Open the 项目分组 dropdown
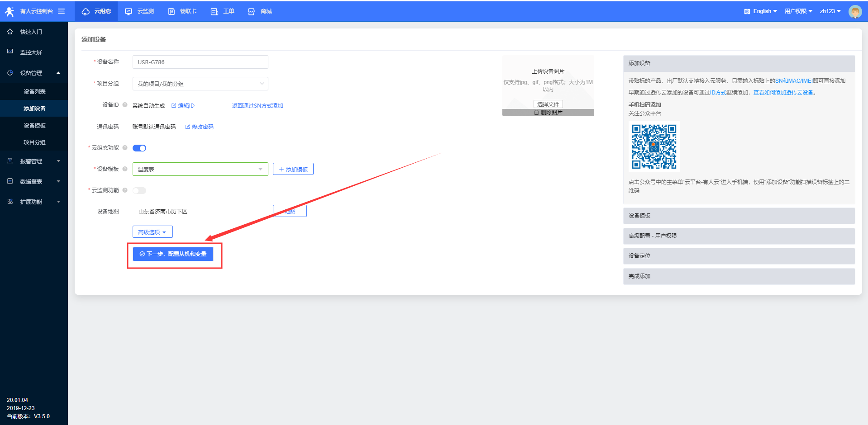Screen dimensions: 868x425 (x=200, y=84)
